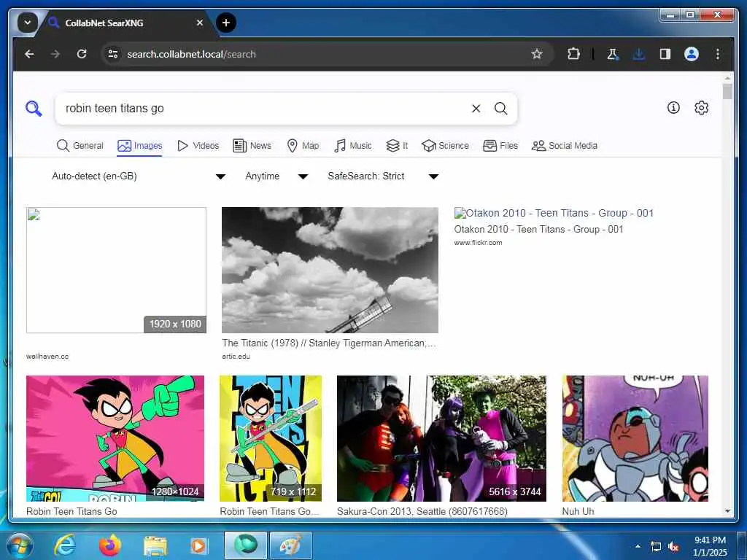Launch Firefox from the taskbar
The height and width of the screenshot is (560, 747).
(x=109, y=545)
